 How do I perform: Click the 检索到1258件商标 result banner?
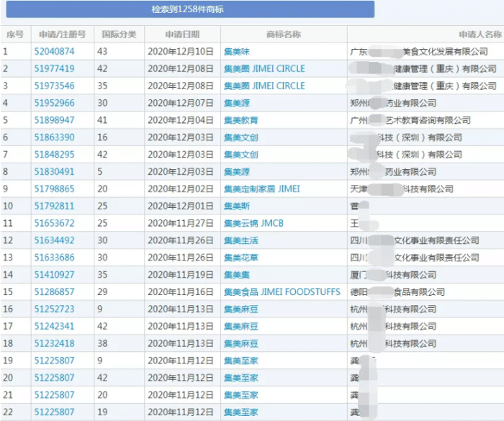coord(190,9)
